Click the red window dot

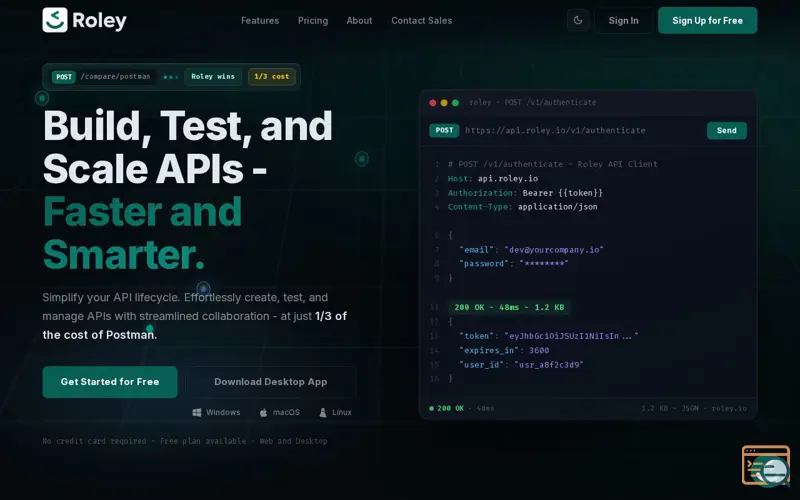tap(433, 103)
